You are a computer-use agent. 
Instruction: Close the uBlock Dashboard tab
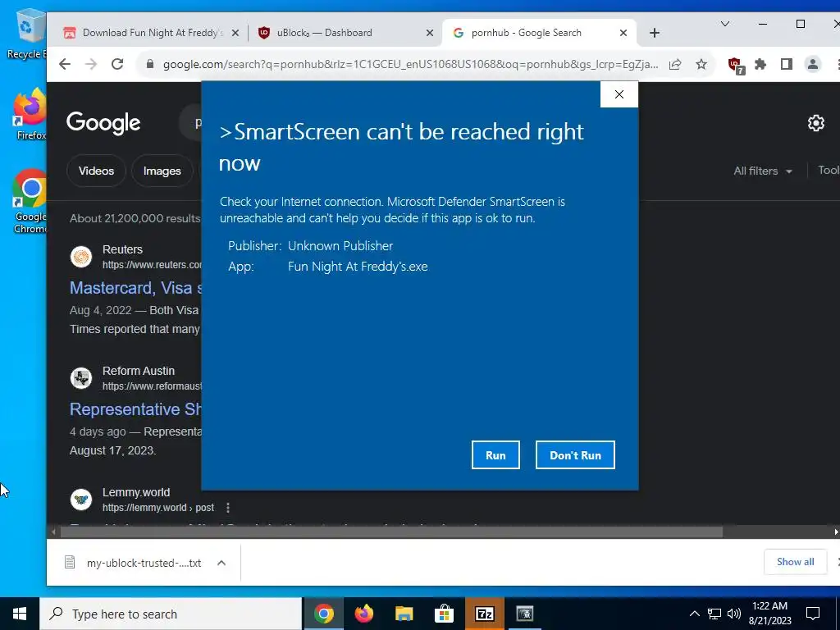[430, 33]
